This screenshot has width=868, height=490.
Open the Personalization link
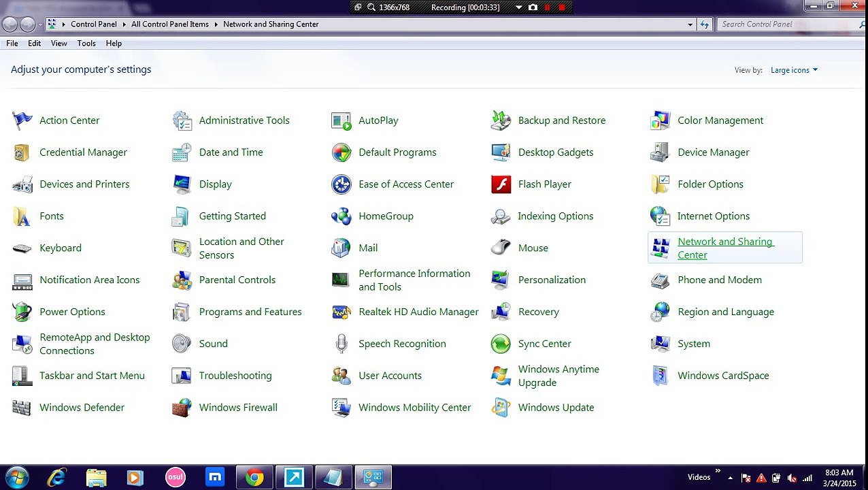point(552,280)
